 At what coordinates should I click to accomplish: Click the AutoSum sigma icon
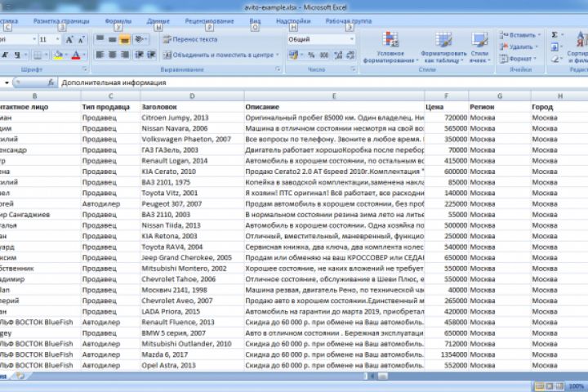tap(555, 35)
